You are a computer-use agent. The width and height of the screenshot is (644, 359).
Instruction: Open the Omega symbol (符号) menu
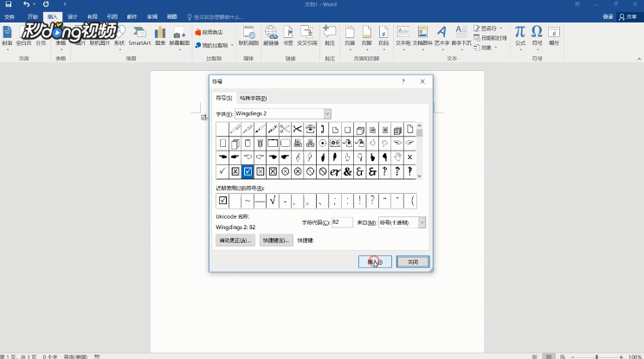[x=537, y=37]
